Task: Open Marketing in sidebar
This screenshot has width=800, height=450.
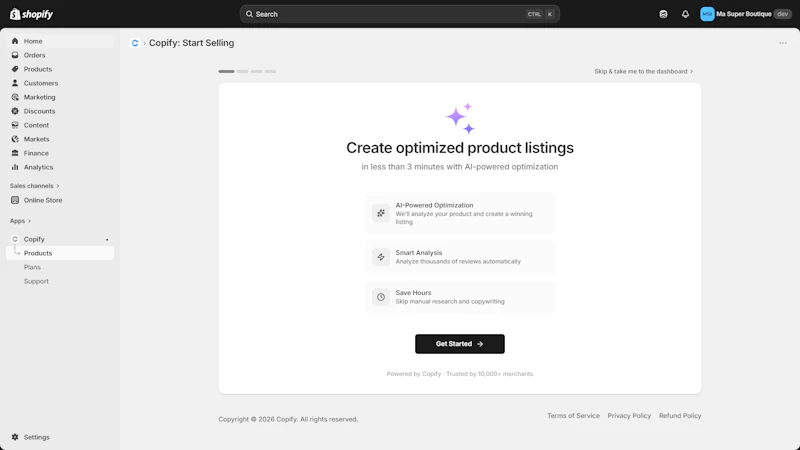Action: [x=60, y=97]
